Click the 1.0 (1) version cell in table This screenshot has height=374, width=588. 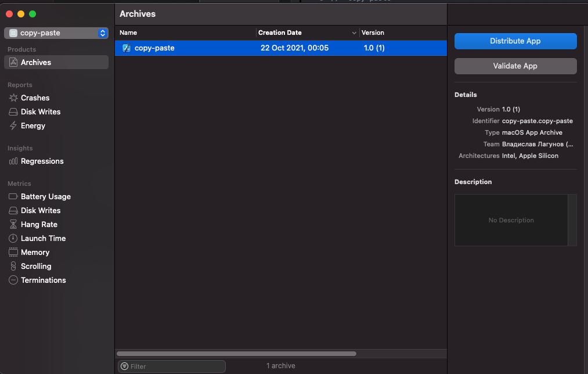(374, 48)
